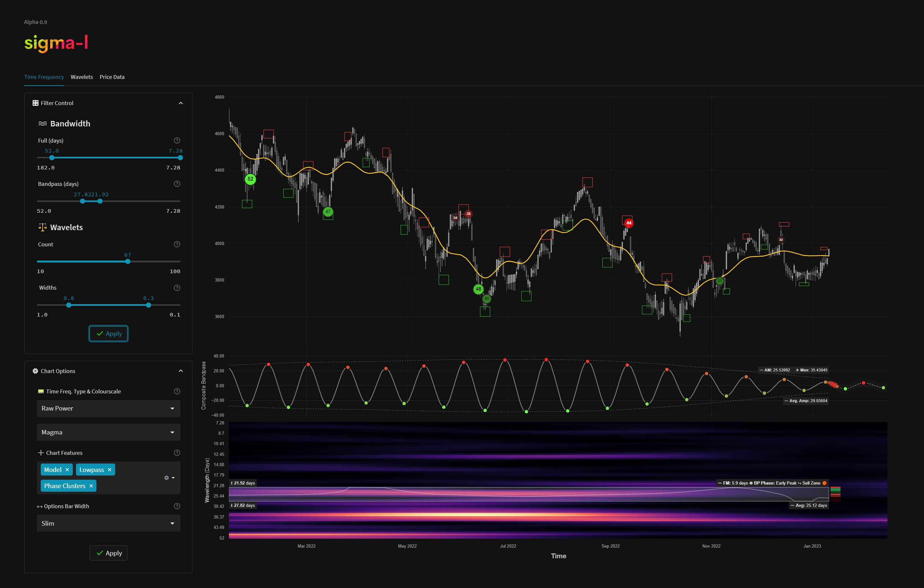Click the Chart Options gear icon

point(35,371)
